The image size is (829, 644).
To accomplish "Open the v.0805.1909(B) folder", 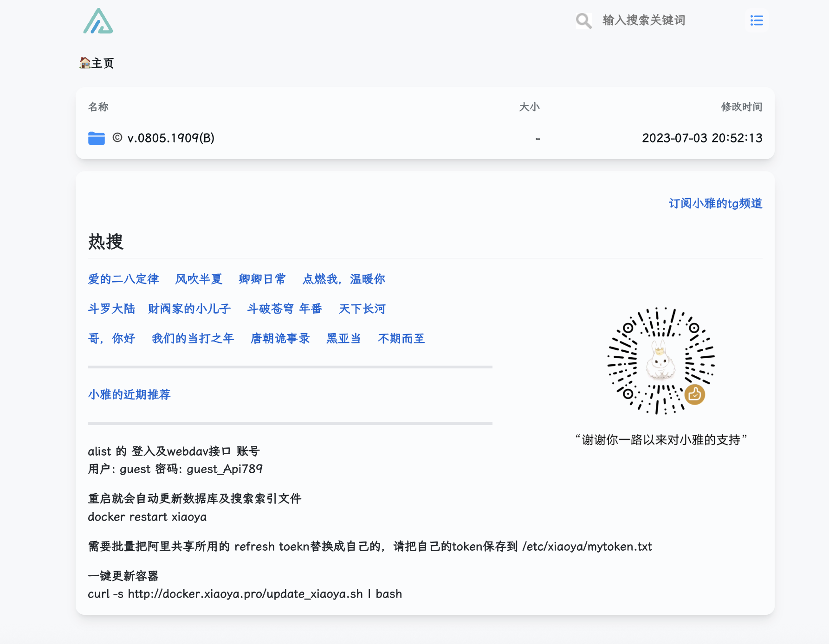I will click(170, 138).
